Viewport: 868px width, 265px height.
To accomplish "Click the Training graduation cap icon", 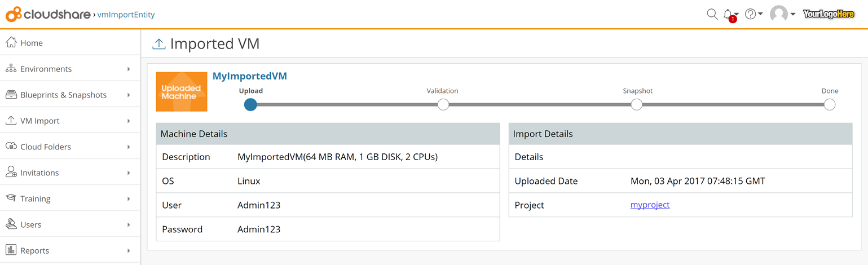I will click(11, 198).
